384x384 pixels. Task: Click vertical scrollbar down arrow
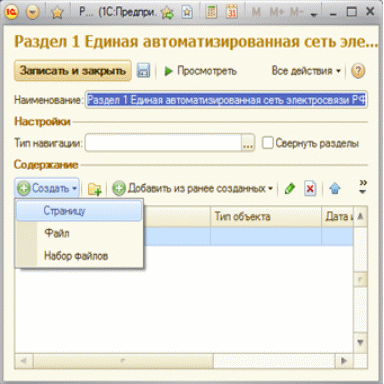(x=360, y=342)
